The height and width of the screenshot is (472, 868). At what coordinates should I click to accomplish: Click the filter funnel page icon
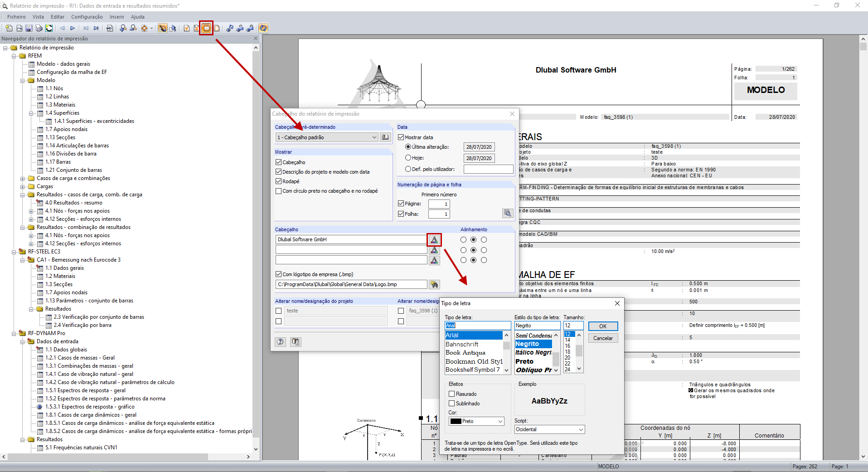(187, 28)
